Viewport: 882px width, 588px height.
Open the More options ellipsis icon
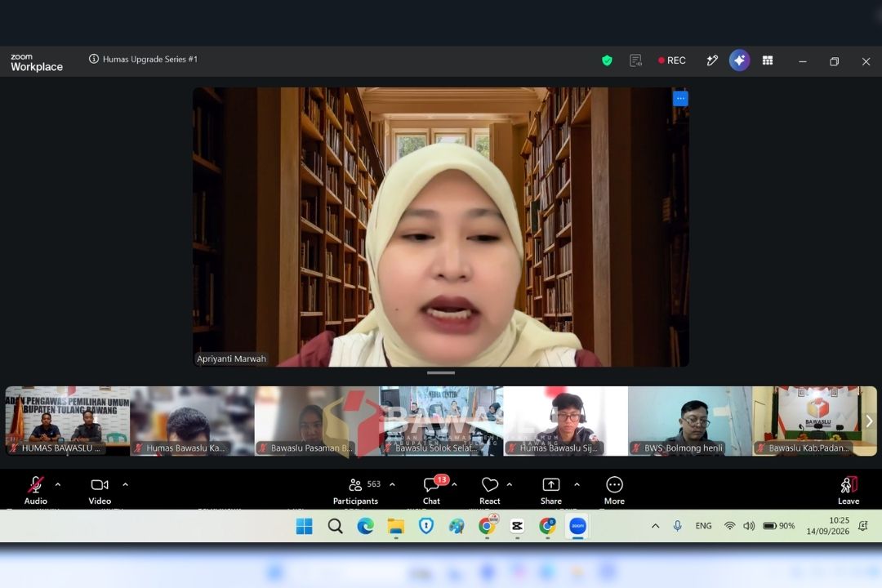tap(614, 484)
